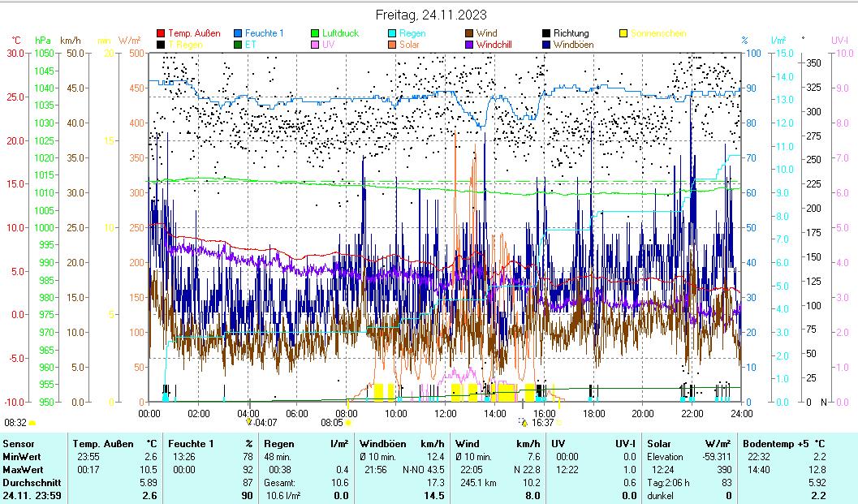Click the brown Wind legend square
This screenshot has width=858, height=504.
click(469, 34)
